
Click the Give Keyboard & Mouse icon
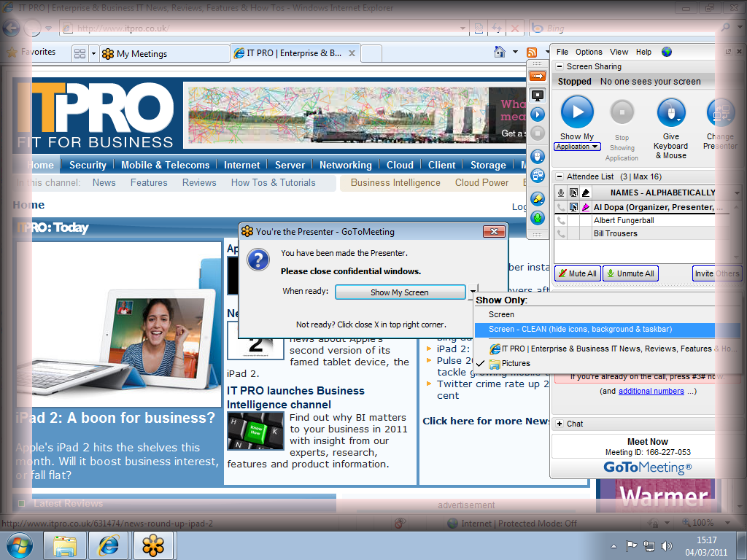point(671,113)
